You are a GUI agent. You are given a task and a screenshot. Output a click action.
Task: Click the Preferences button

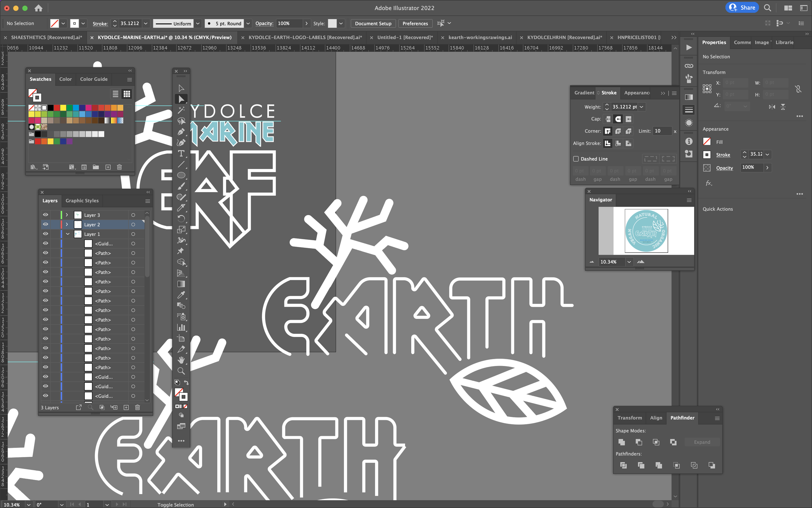[x=415, y=23]
